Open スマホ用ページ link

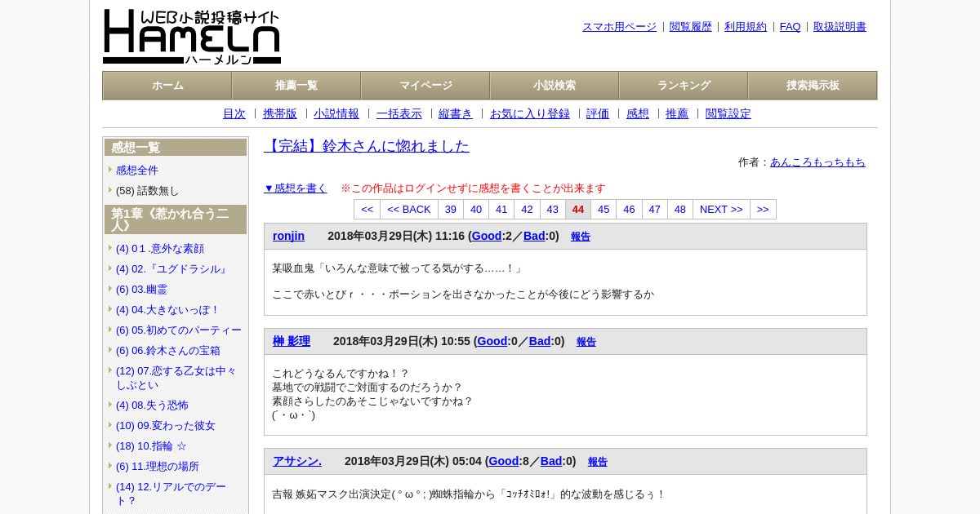619,27
